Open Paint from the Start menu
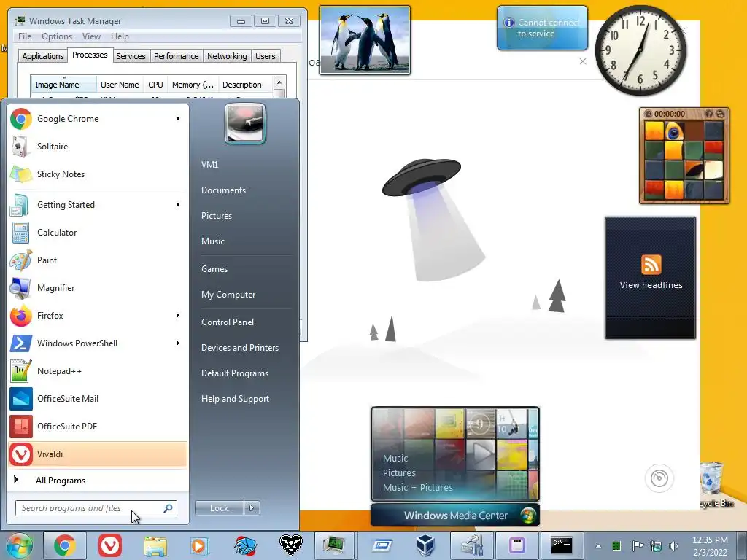Screen dimensions: 747x560 [98, 260]
